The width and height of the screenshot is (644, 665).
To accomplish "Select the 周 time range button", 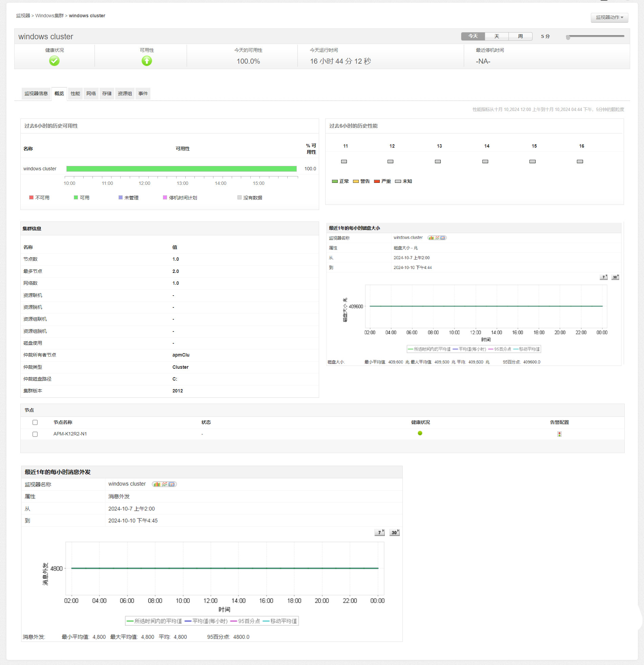I will click(520, 36).
